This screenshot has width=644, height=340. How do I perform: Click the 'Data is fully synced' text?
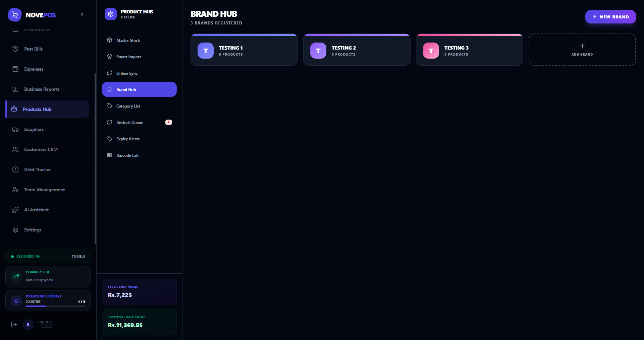(x=40, y=280)
